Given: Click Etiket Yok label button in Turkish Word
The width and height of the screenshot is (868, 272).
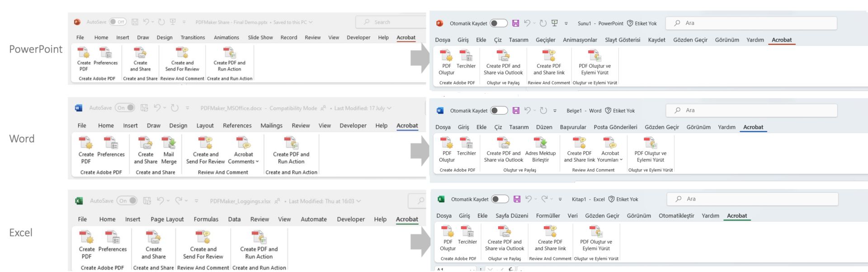Looking at the screenshot, I should [x=620, y=110].
